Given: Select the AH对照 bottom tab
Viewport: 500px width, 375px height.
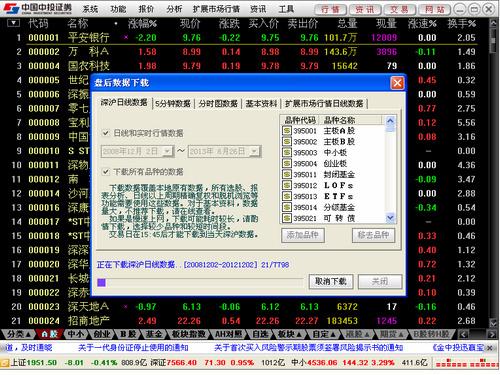Looking at the screenshot, I should tap(229, 334).
